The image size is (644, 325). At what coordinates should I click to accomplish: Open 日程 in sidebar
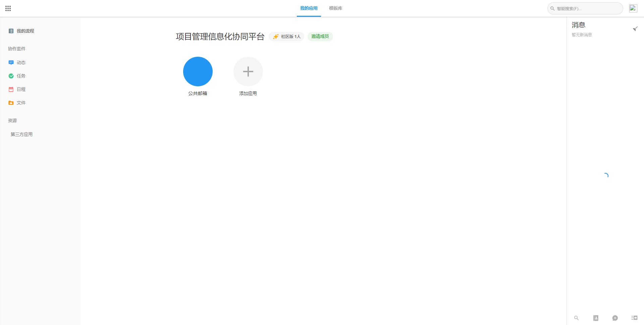[x=40, y=89]
